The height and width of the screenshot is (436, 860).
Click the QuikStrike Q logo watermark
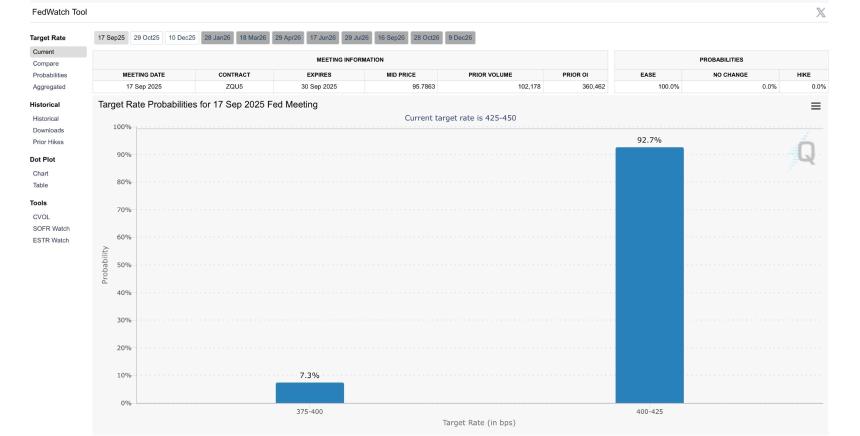[x=805, y=153]
